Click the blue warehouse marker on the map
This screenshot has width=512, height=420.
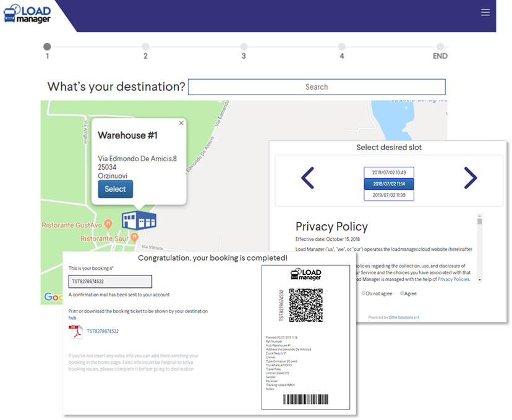point(139,220)
